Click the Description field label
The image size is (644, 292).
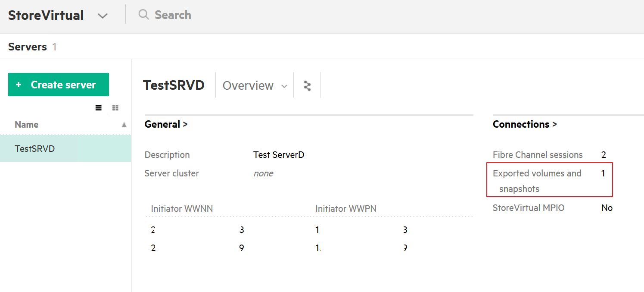(167, 155)
